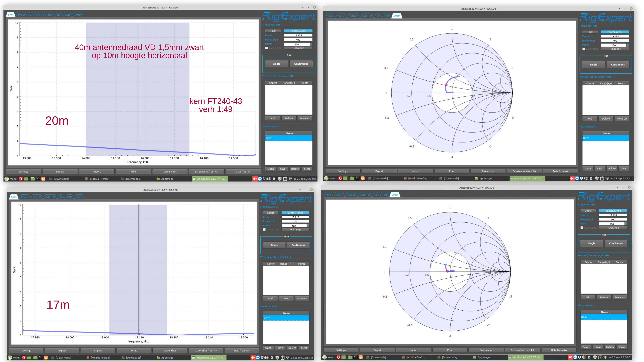Enable Calibration checkbox in the 20m SWR window

click(x=267, y=48)
